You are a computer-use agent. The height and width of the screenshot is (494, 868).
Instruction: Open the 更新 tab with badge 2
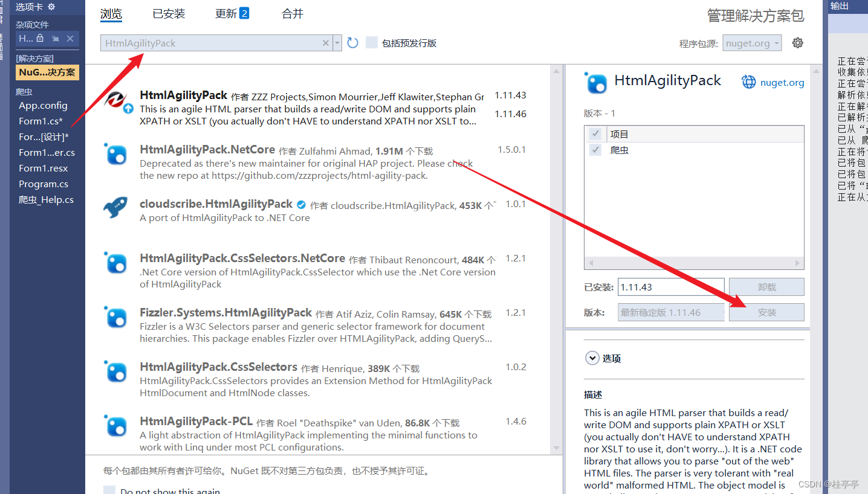227,13
